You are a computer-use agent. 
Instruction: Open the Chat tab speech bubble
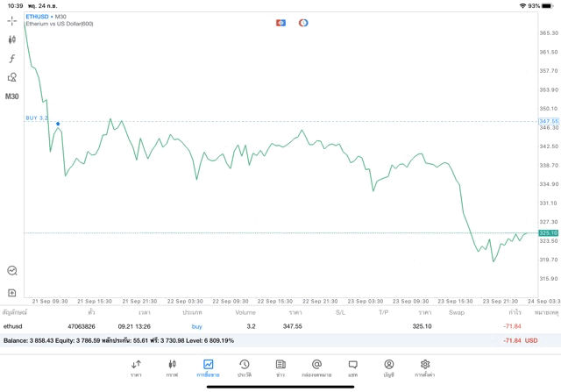[x=352, y=367]
